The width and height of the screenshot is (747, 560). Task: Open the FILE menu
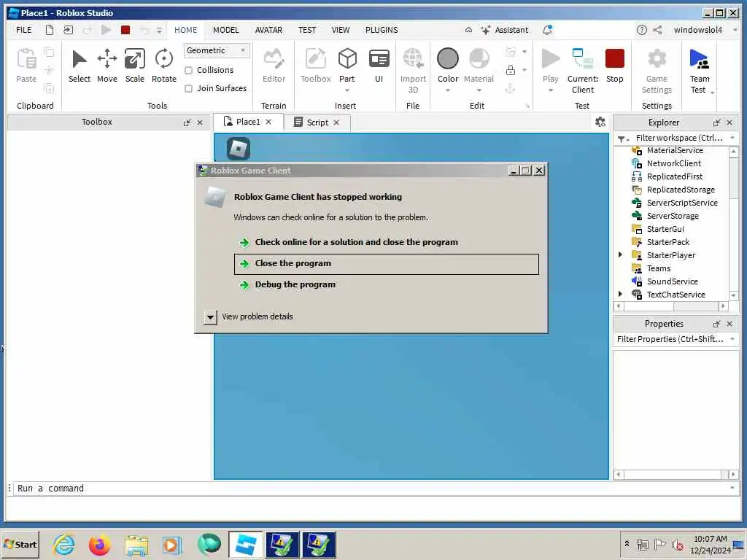coord(24,30)
